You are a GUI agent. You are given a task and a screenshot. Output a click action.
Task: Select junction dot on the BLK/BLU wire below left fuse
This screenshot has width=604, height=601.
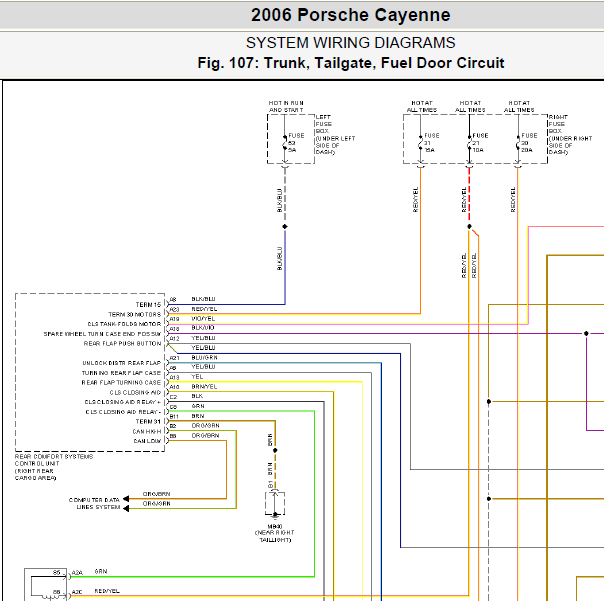(x=285, y=227)
